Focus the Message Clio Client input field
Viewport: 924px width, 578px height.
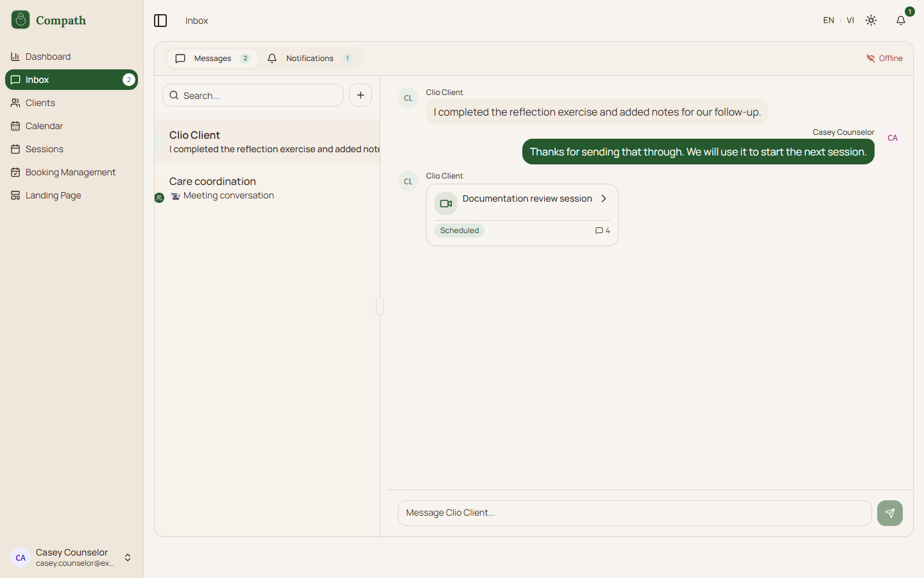pos(634,513)
